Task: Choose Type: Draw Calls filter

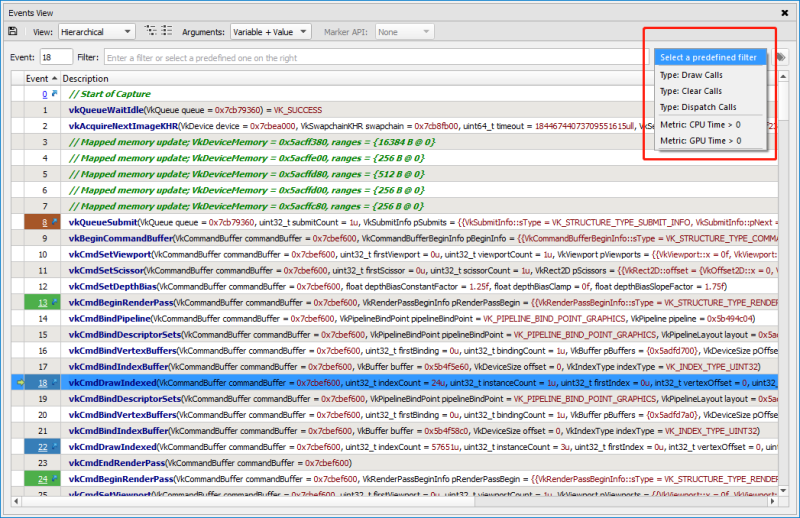Action: (x=710, y=75)
